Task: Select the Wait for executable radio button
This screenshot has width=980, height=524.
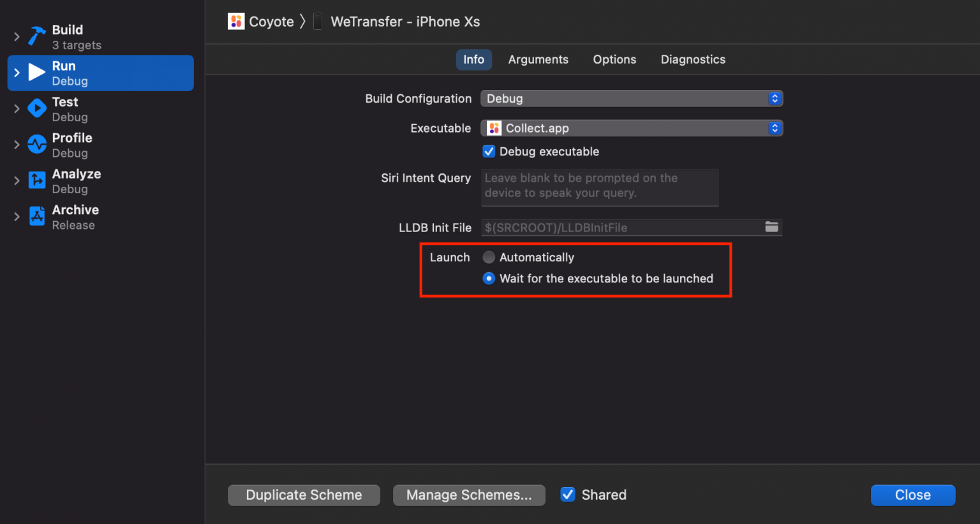Action: [x=489, y=279]
